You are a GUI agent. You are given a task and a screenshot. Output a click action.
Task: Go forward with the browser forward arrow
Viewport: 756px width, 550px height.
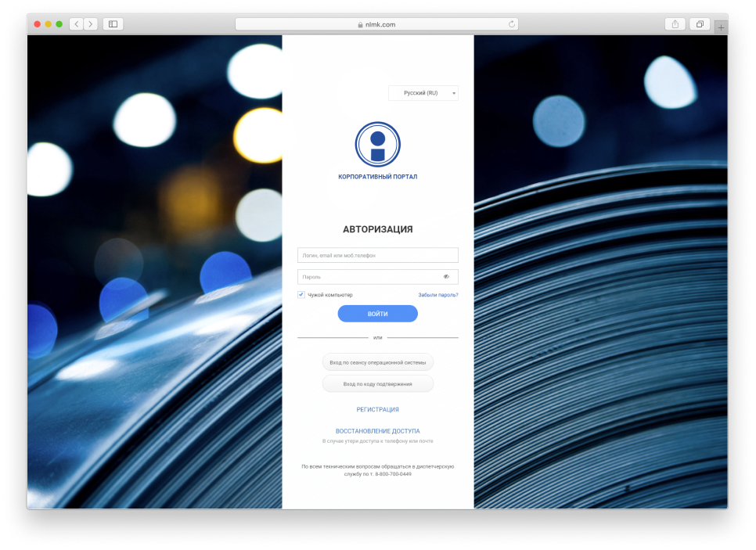point(91,24)
